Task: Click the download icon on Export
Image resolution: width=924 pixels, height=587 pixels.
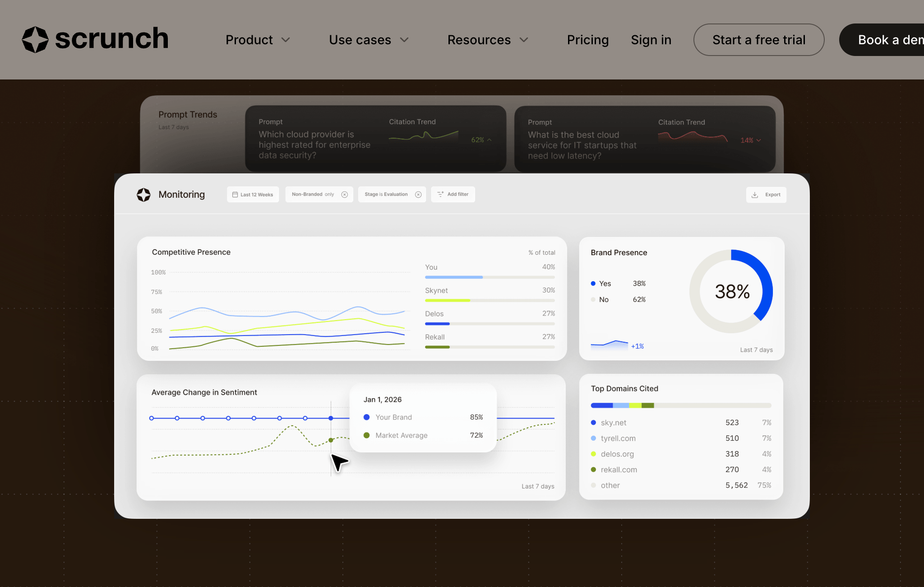Action: (x=755, y=195)
